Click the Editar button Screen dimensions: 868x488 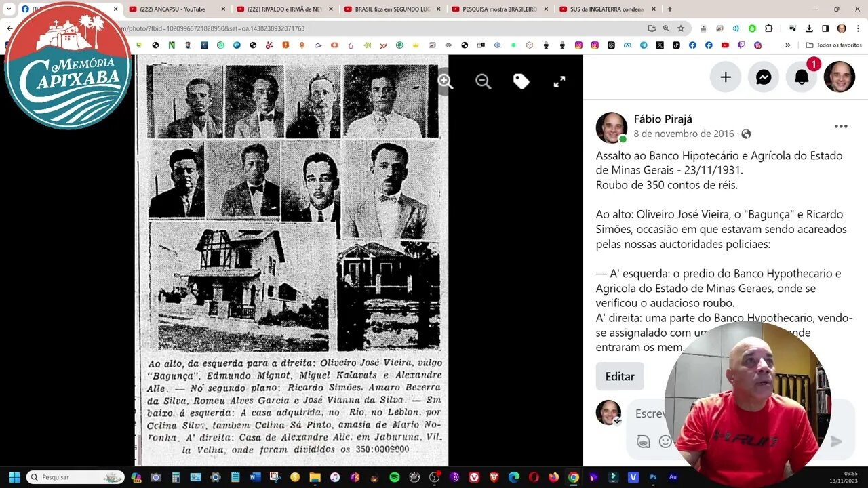click(620, 376)
